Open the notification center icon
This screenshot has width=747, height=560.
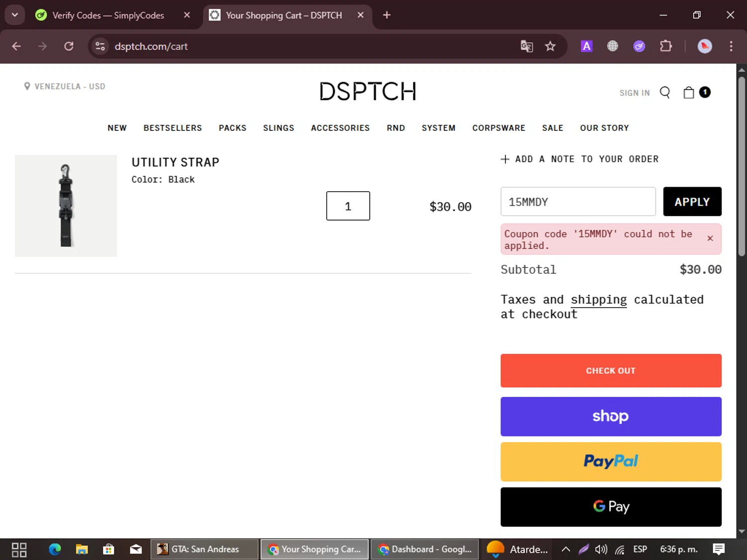(719, 549)
